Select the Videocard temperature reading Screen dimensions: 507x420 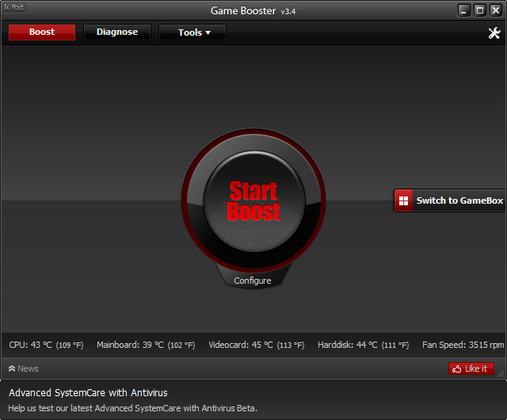click(x=256, y=345)
